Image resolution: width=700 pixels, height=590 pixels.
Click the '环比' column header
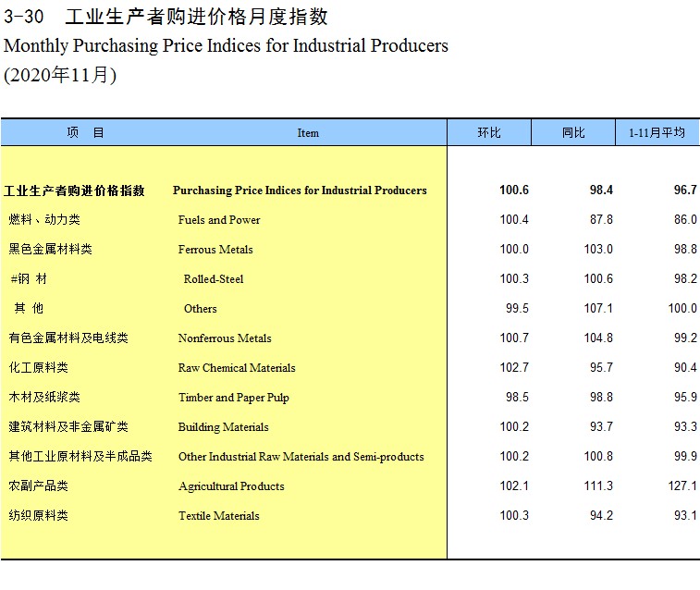pos(489,132)
